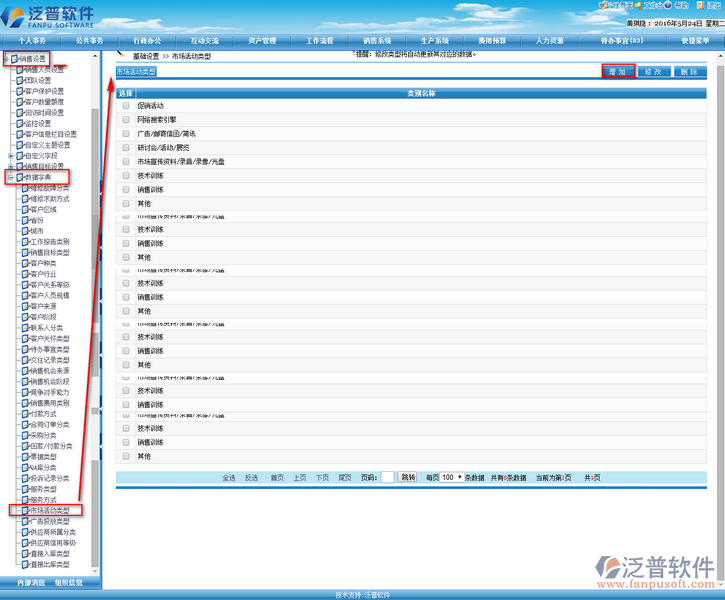
Task: Select the 研讨会/活动/展览 row checkbox
Action: coord(126,147)
